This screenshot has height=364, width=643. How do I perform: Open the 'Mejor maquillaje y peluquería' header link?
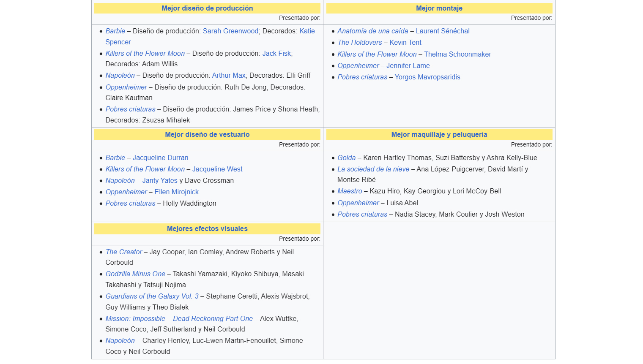439,134
